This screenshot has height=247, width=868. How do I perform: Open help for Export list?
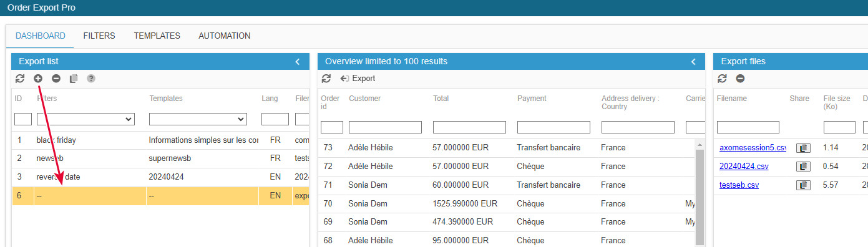(91, 79)
